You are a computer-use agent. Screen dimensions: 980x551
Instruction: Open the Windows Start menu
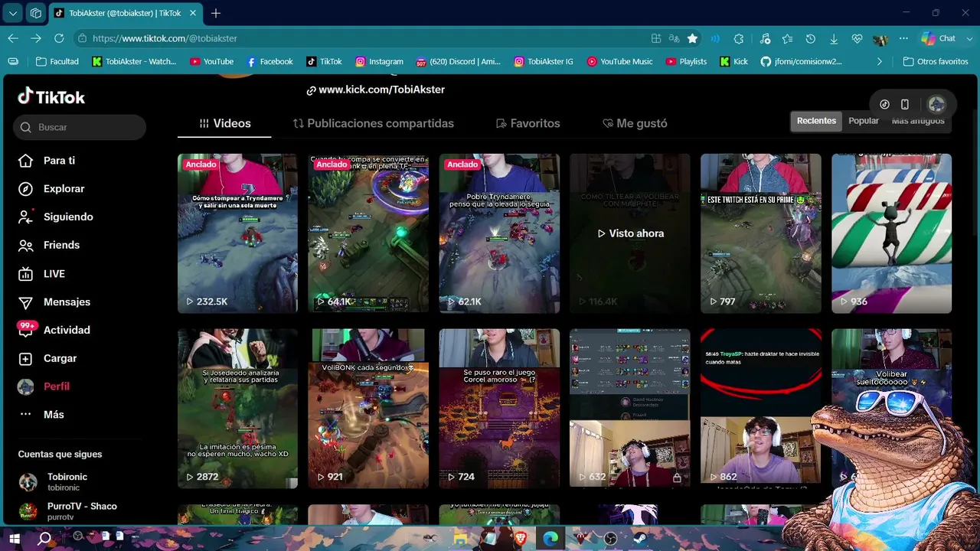click(x=15, y=539)
